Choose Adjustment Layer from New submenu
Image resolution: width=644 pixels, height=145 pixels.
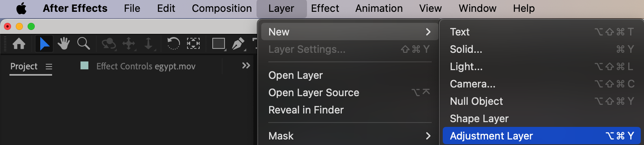(x=541, y=136)
